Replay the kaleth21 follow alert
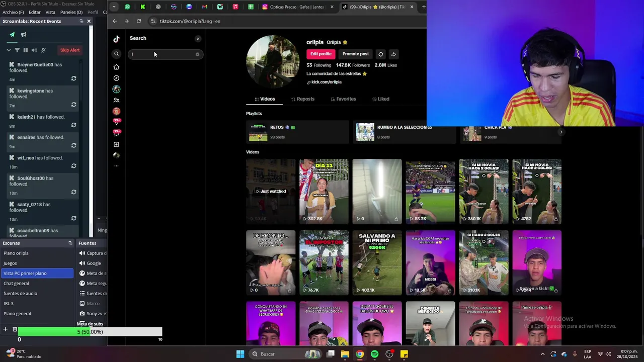The height and width of the screenshot is (362, 644). coord(73,125)
